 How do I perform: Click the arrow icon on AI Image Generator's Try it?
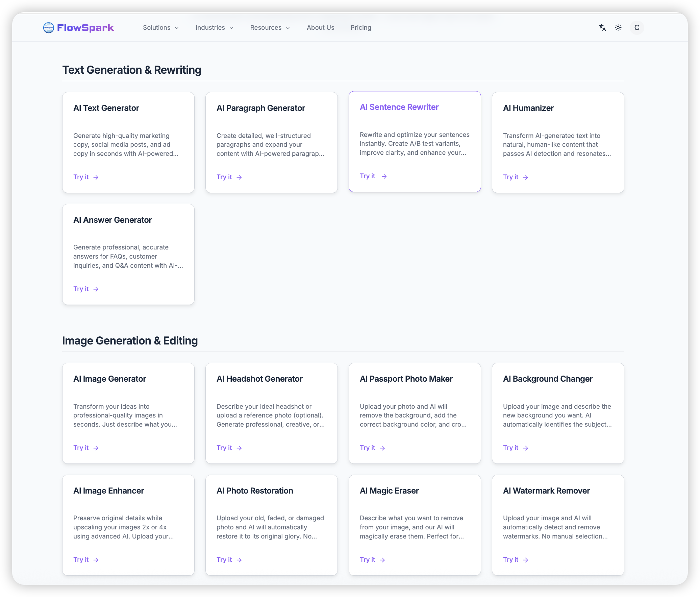click(x=96, y=448)
